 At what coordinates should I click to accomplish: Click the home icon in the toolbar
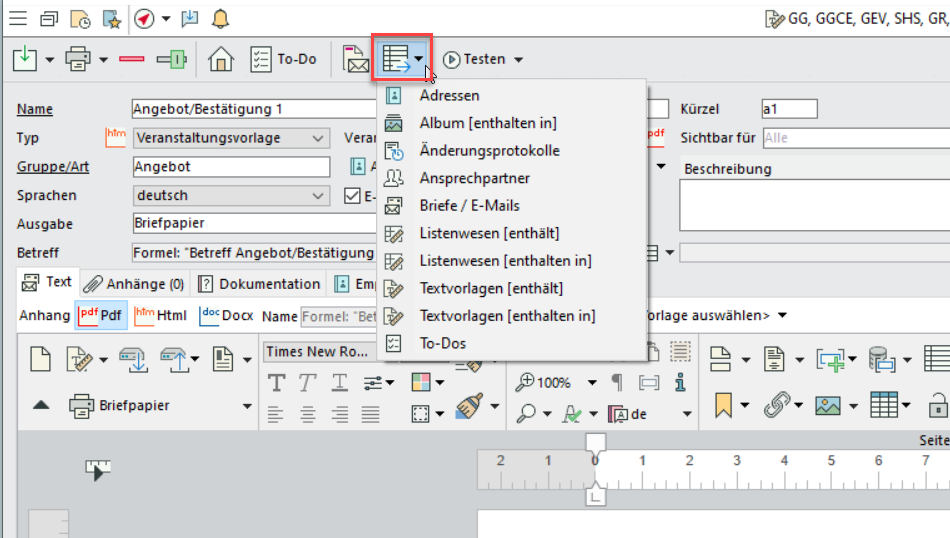coord(220,60)
